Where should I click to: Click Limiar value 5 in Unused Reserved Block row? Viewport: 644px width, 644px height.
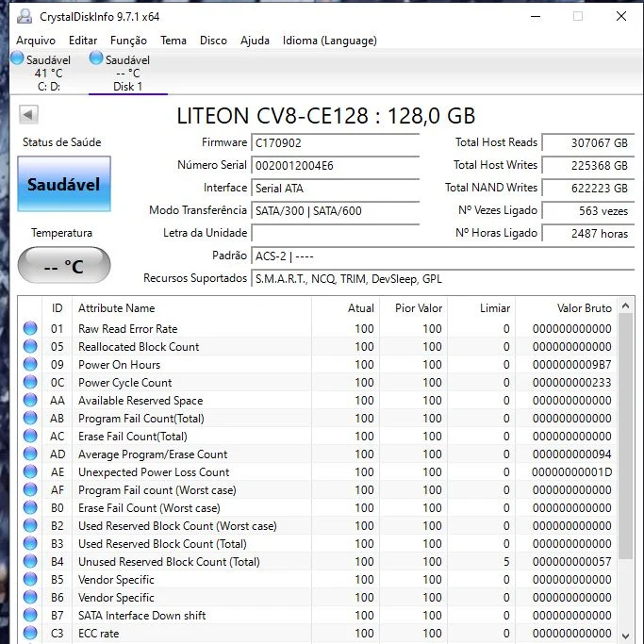(x=506, y=561)
